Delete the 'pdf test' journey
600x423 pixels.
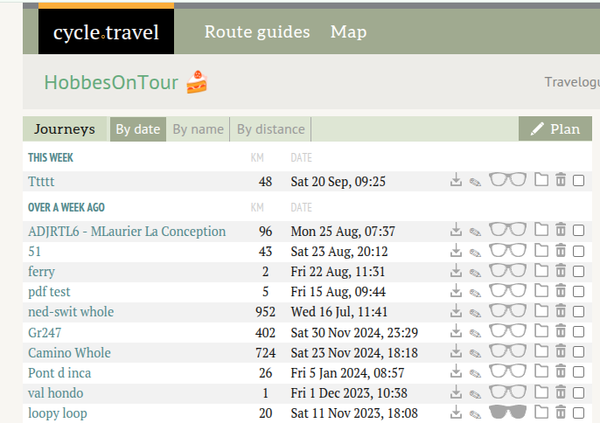click(560, 292)
